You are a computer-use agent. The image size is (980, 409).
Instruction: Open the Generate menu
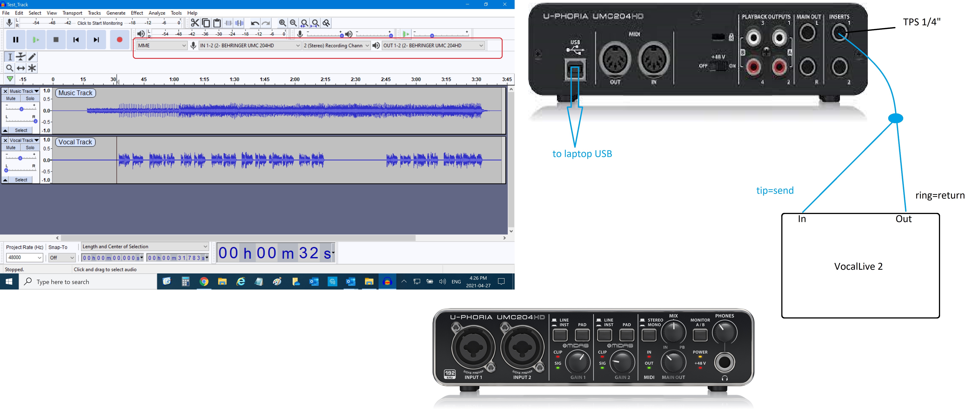pyautogui.click(x=116, y=13)
